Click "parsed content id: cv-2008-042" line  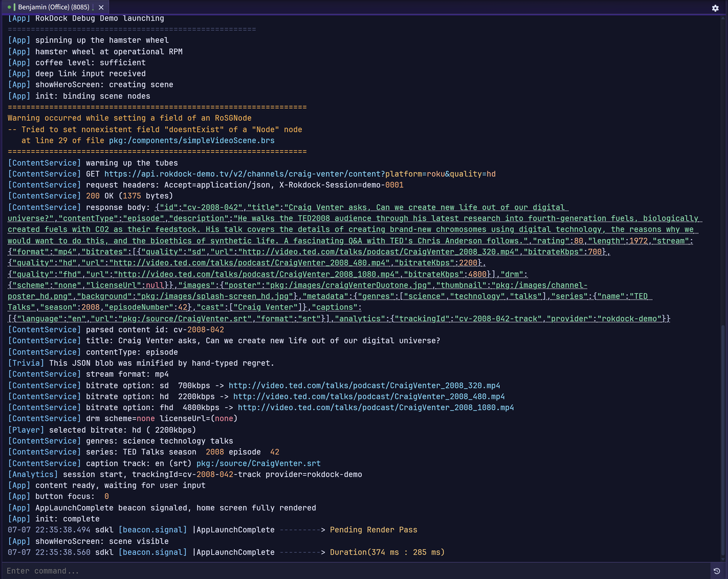tap(116, 330)
